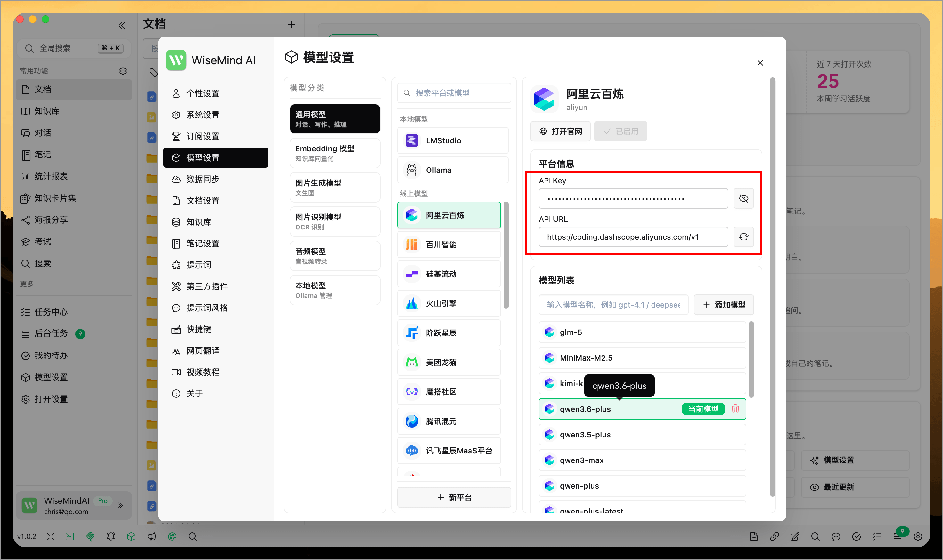The height and width of the screenshot is (560, 943).
Task: Click the notification bell icon in status bar
Action: click(x=111, y=537)
